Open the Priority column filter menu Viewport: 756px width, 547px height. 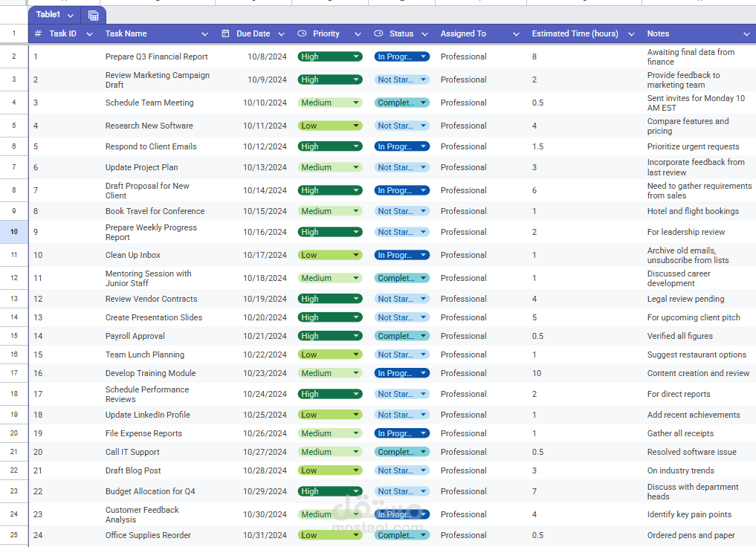[358, 34]
